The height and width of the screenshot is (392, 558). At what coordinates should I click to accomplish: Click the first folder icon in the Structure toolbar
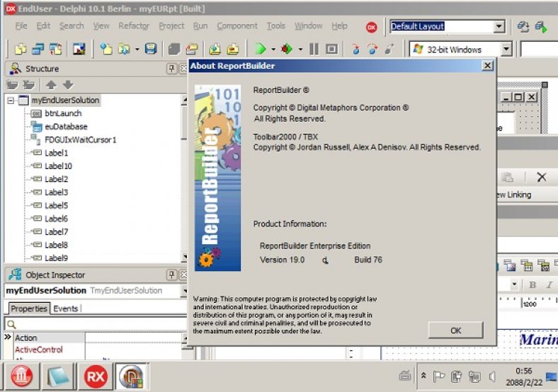(x=13, y=85)
